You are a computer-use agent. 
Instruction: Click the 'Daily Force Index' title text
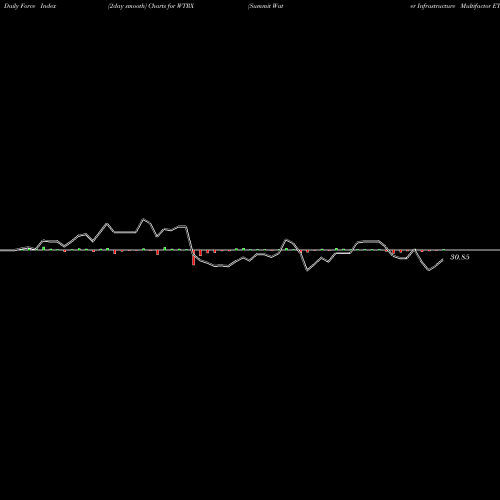pyautogui.click(x=30, y=6)
